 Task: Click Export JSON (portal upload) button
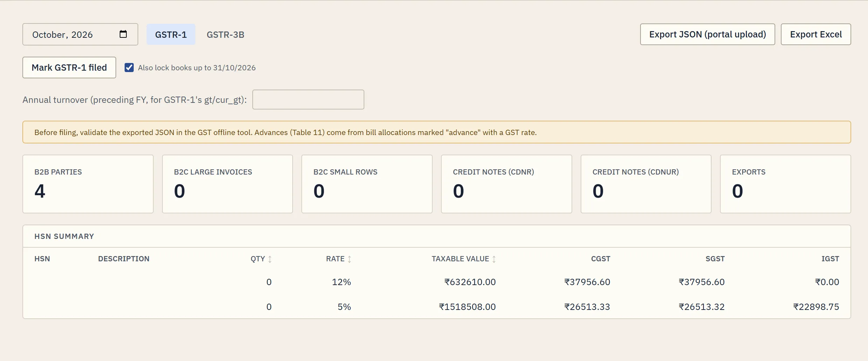point(707,34)
